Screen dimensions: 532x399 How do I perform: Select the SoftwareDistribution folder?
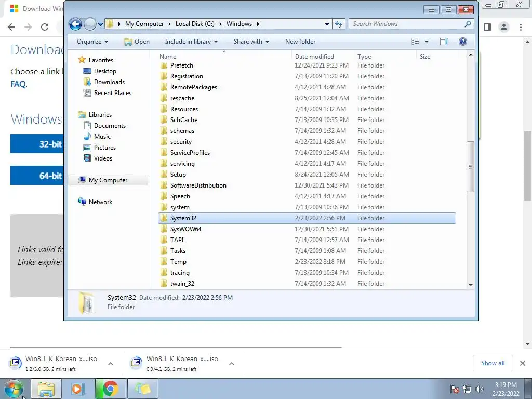pyautogui.click(x=198, y=185)
